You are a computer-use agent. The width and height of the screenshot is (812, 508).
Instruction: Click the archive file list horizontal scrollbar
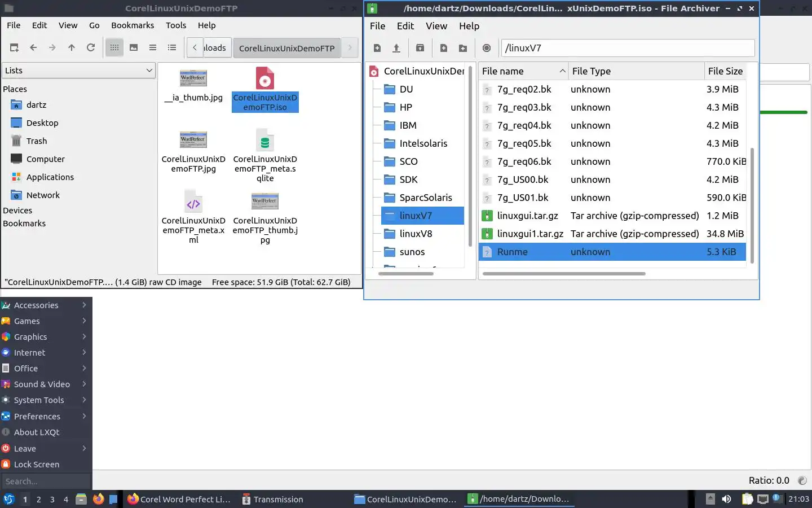pyautogui.click(x=564, y=274)
